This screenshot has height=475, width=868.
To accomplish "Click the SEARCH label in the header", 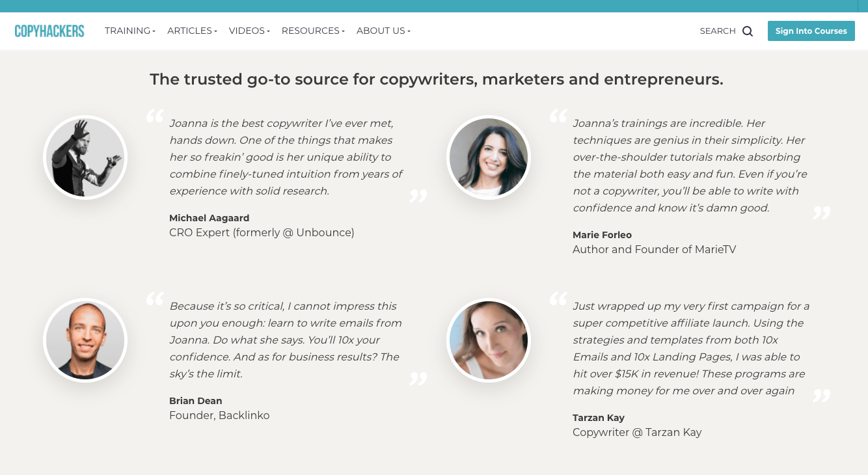I will [718, 31].
